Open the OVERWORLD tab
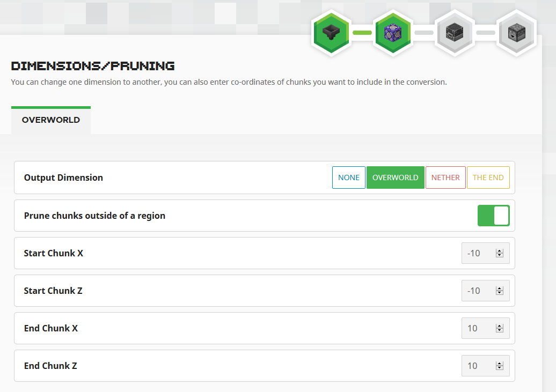Image resolution: width=556 pixels, height=392 pixels. pyautogui.click(x=51, y=120)
